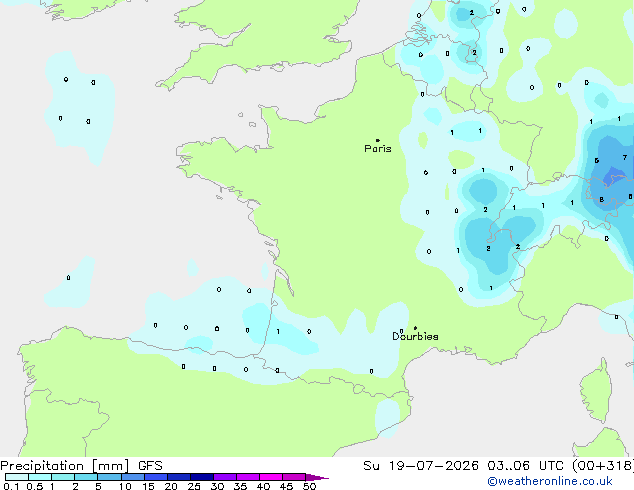Viewport: 634px width, 490px height.
Task: Click the '(00+318)' forecast offset text
Action: coord(602,466)
